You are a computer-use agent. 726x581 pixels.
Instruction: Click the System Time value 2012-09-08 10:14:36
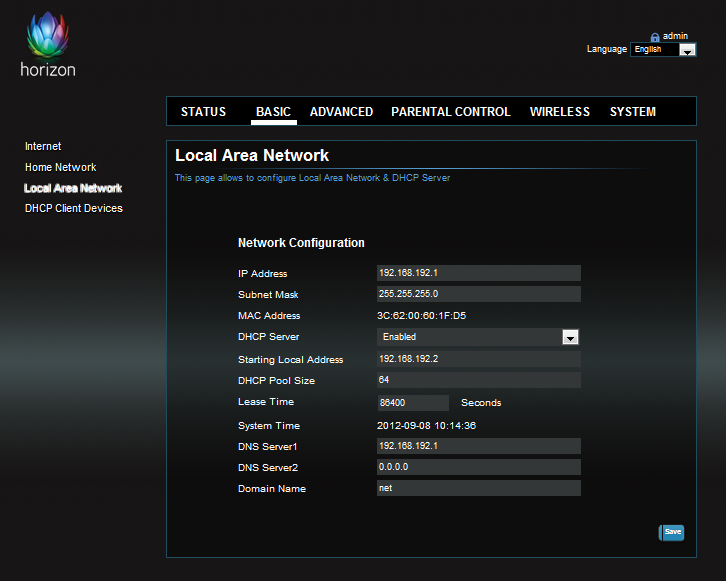[x=426, y=425]
